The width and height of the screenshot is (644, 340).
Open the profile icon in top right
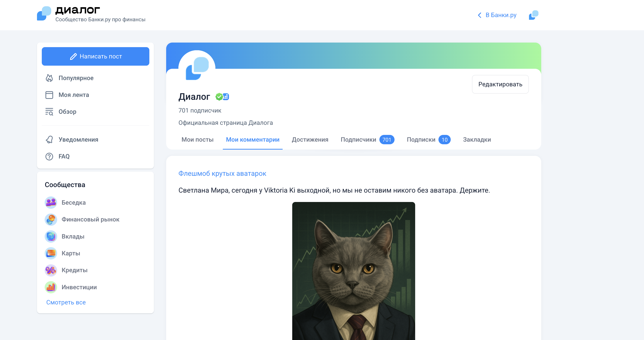[534, 15]
